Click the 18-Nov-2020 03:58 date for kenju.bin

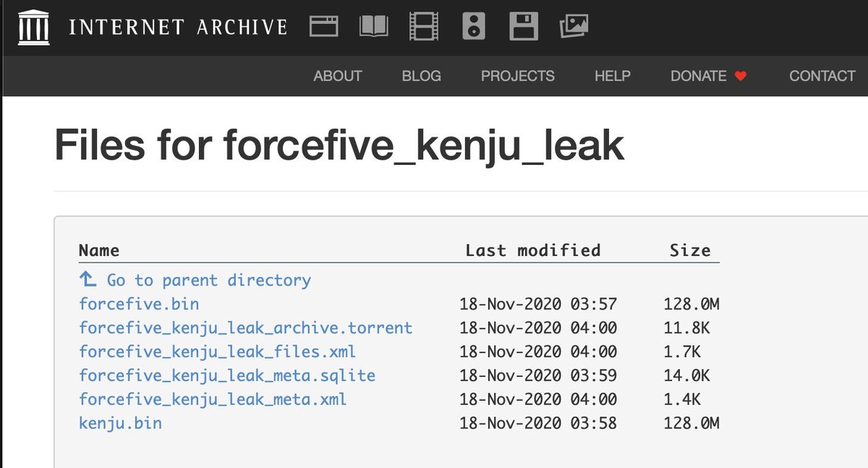click(538, 423)
